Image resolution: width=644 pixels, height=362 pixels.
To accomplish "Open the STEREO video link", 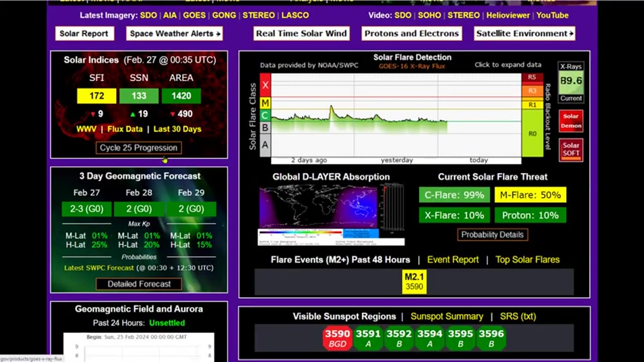I will tap(464, 15).
